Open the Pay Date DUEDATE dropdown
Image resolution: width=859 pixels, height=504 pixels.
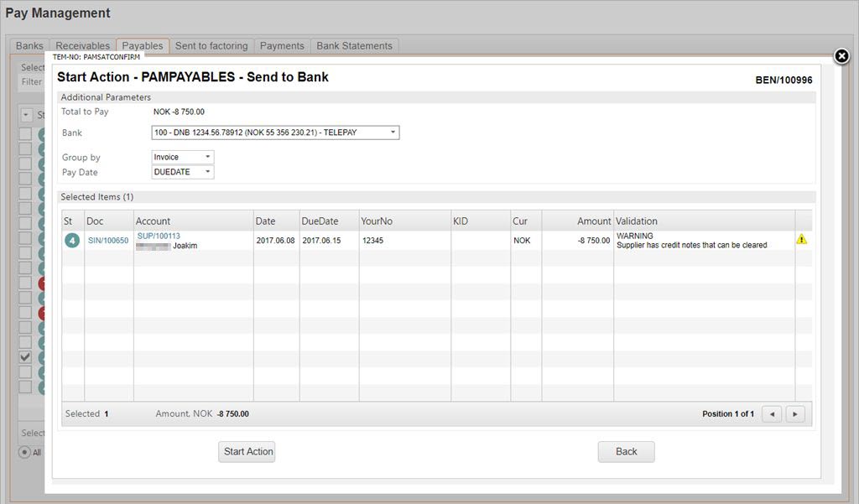(x=183, y=172)
